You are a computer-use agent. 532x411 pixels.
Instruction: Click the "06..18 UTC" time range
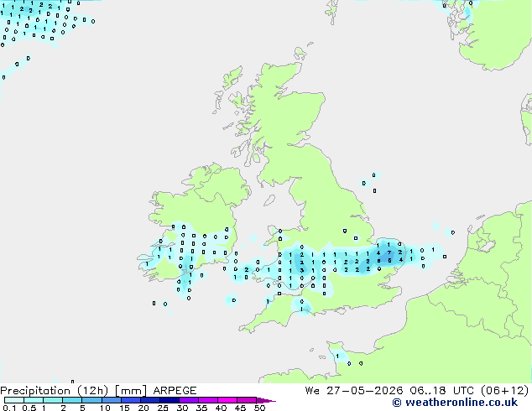click(x=442, y=391)
